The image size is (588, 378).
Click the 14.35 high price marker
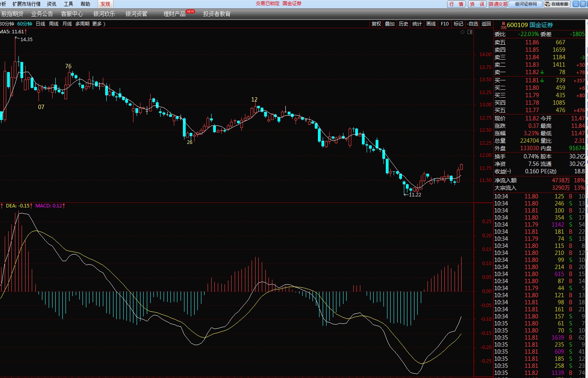click(x=26, y=40)
